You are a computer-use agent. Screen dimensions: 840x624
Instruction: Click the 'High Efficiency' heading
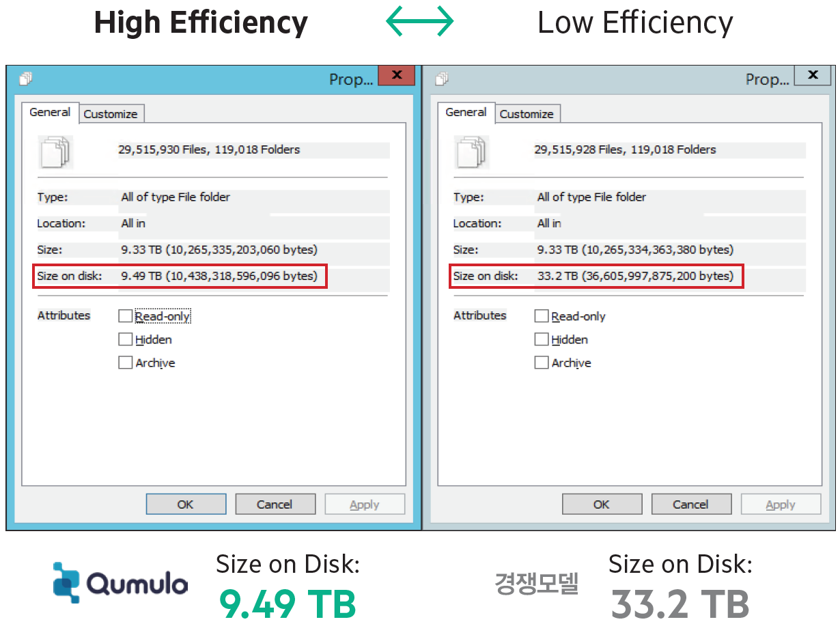point(201,23)
